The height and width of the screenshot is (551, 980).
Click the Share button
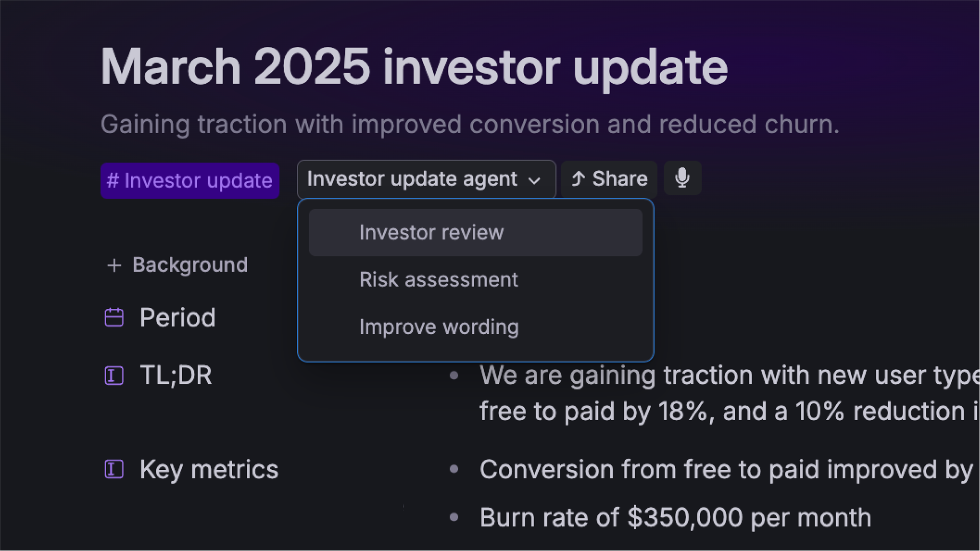(609, 179)
